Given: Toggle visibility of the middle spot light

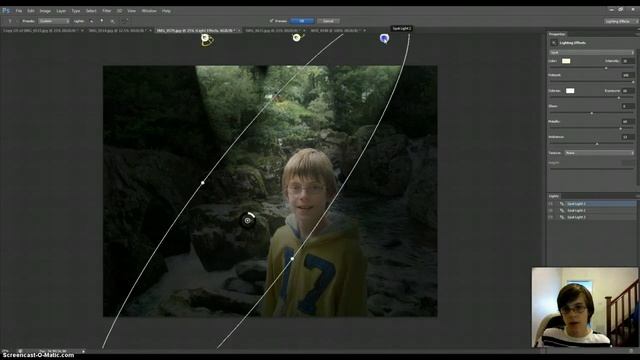Looking at the screenshot, I should [x=551, y=211].
